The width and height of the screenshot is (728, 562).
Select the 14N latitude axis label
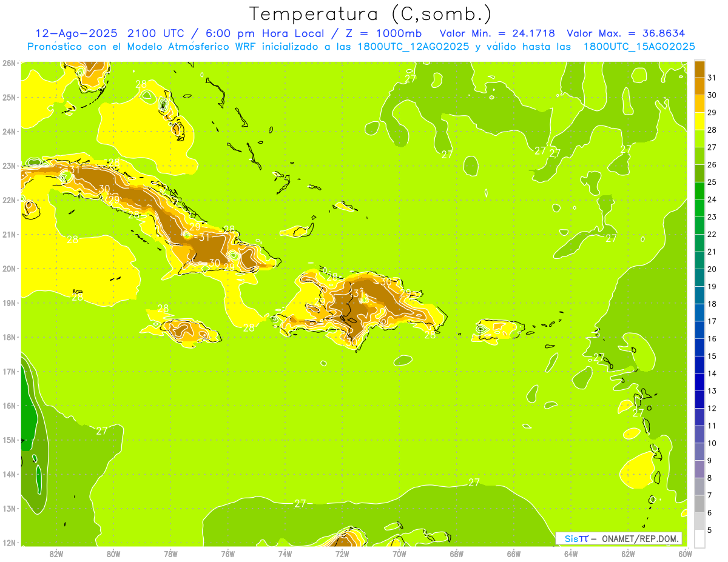9,474
